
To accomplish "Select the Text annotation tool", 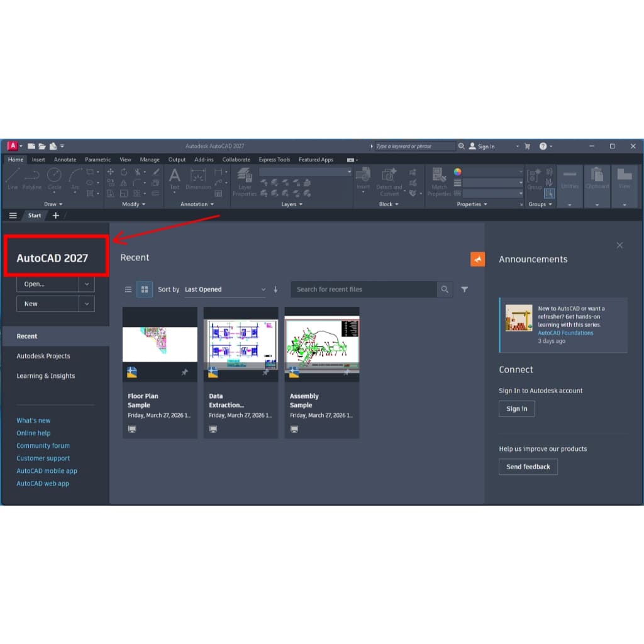I will 175,179.
